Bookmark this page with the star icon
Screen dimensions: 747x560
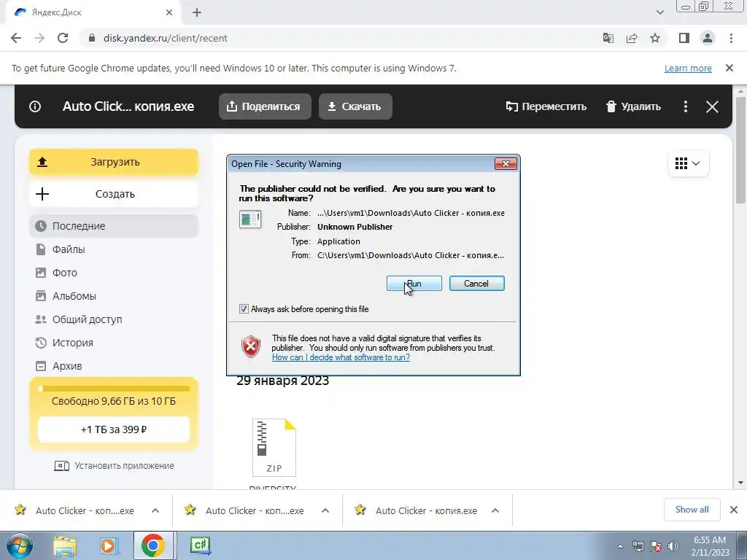tap(655, 38)
